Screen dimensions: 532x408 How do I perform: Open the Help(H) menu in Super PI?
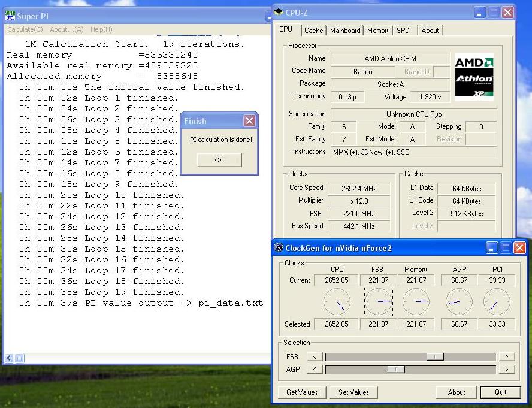101,29
